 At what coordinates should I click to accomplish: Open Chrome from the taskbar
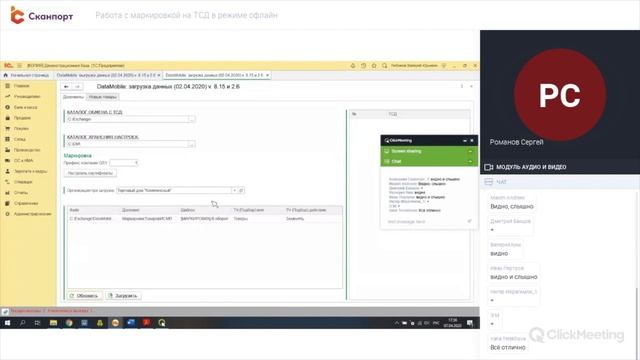[x=69, y=323]
